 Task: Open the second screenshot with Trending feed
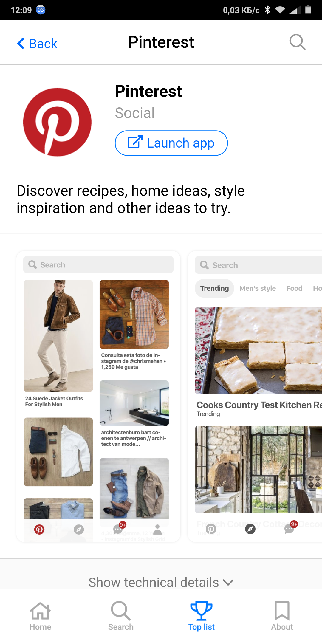[255, 396]
